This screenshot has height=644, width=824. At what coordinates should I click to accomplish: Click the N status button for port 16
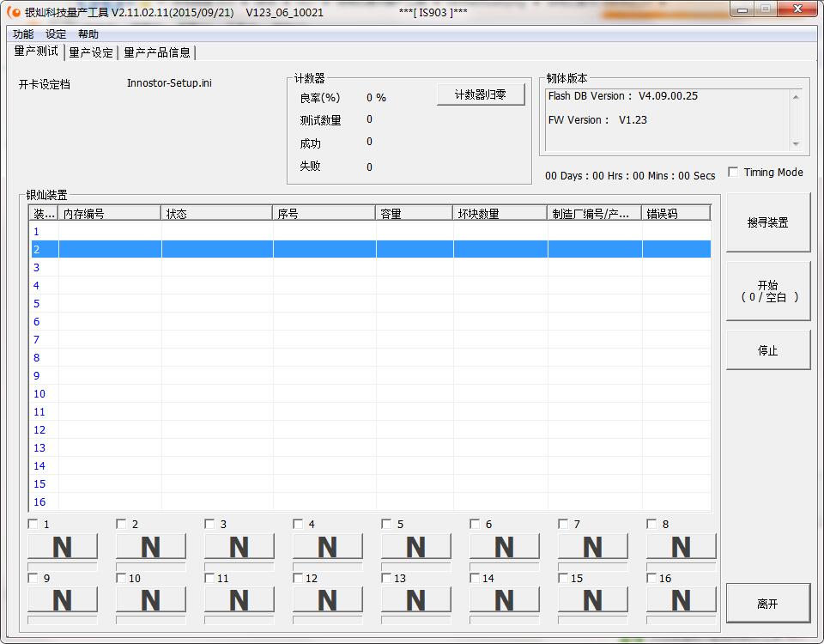click(x=681, y=600)
